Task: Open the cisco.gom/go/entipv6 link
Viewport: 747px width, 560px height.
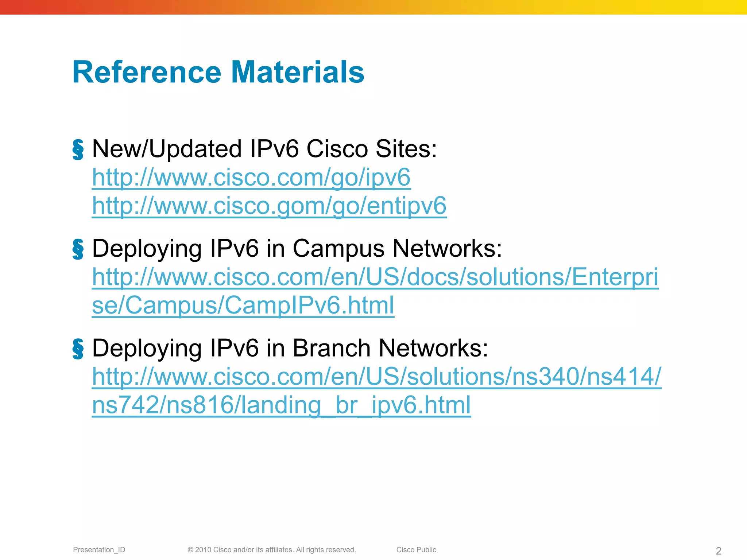Action: pyautogui.click(x=269, y=206)
